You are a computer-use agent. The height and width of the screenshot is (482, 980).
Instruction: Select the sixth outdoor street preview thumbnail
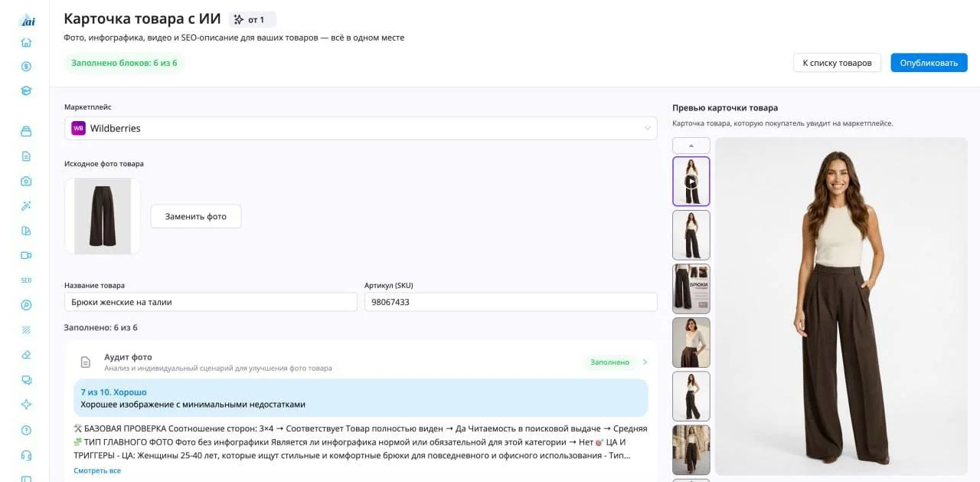(691, 450)
